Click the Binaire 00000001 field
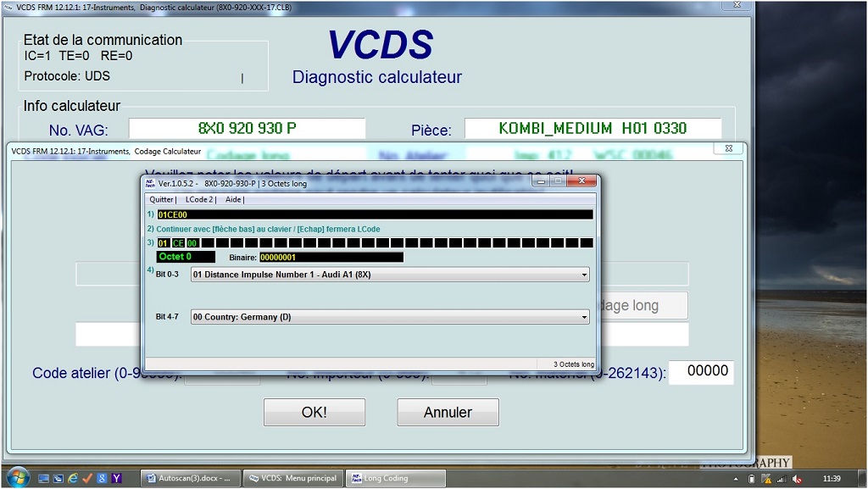 pos(331,257)
